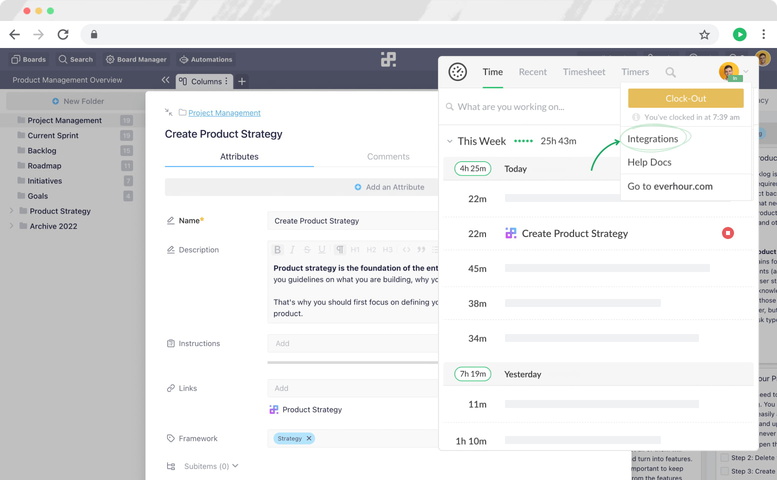Screen dimensions: 777x480
Task: Insert code block in description
Action: [x=406, y=250]
